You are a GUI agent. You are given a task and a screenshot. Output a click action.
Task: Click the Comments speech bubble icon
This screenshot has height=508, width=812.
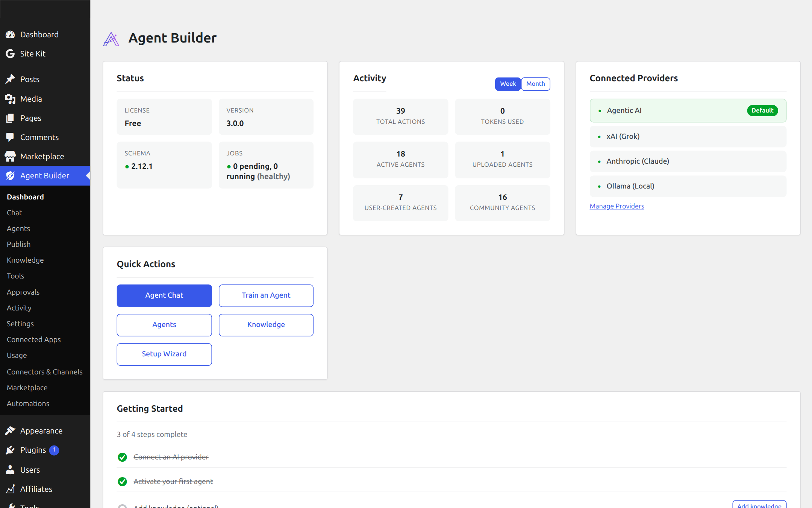10,137
